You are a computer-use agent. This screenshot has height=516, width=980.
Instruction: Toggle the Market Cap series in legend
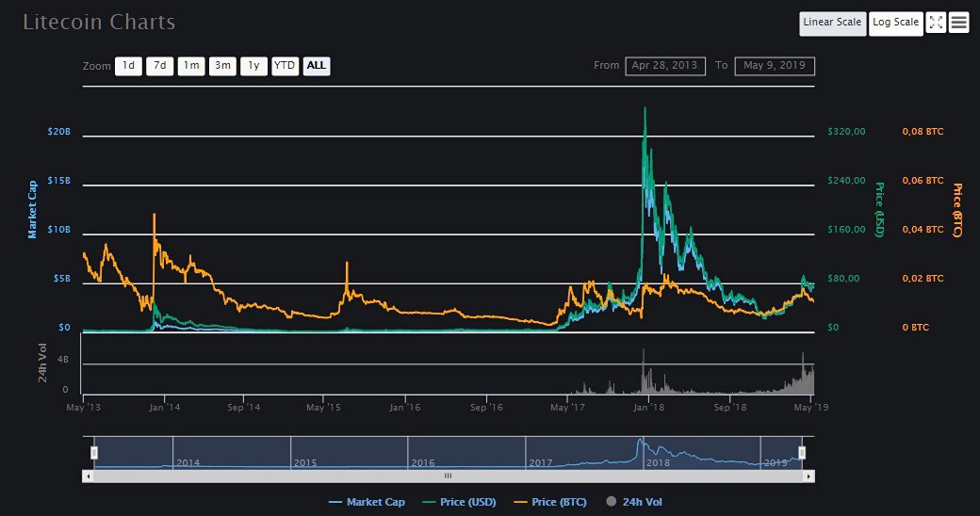pyautogui.click(x=367, y=502)
